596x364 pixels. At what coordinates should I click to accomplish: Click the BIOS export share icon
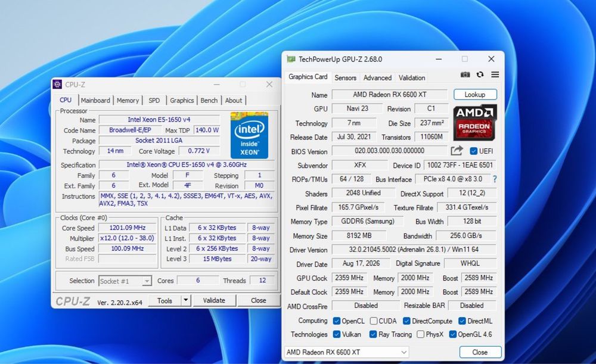click(457, 151)
